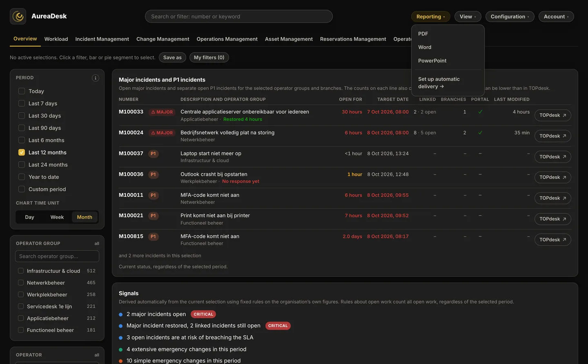Open M100815 in TOPdesk

point(552,240)
